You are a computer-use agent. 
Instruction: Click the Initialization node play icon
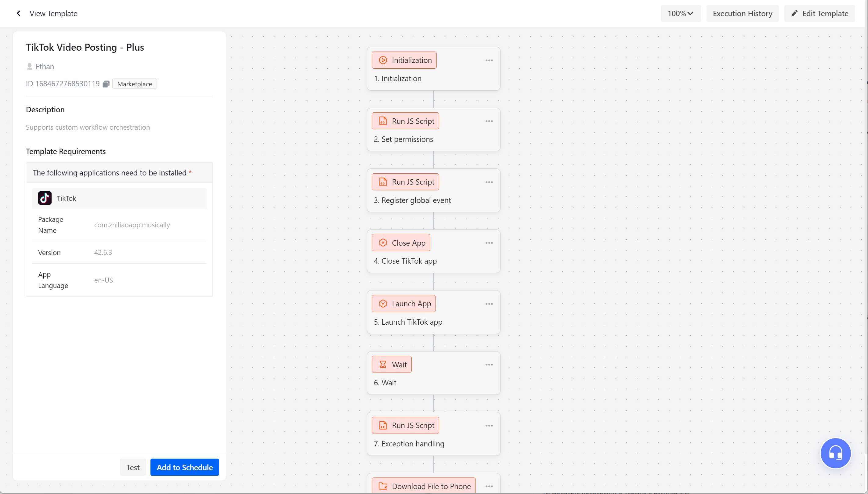coord(383,60)
